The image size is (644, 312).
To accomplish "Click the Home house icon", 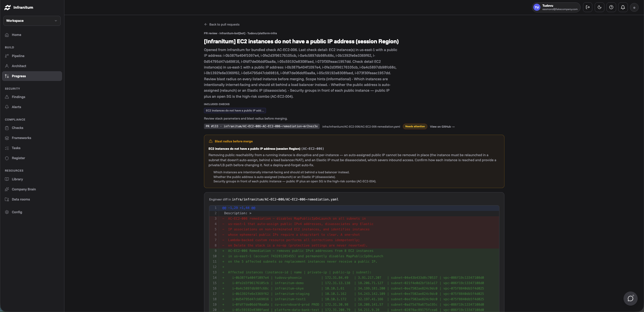I will pyautogui.click(x=7, y=35).
